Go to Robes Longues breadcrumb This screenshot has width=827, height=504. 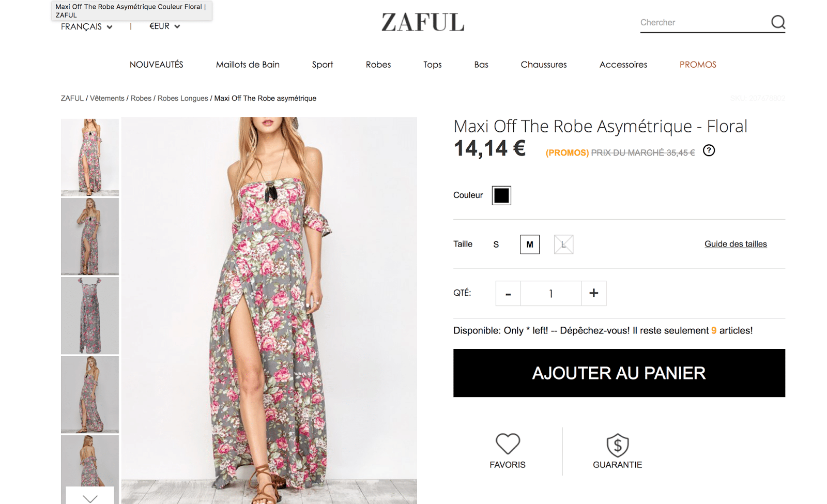click(x=182, y=98)
